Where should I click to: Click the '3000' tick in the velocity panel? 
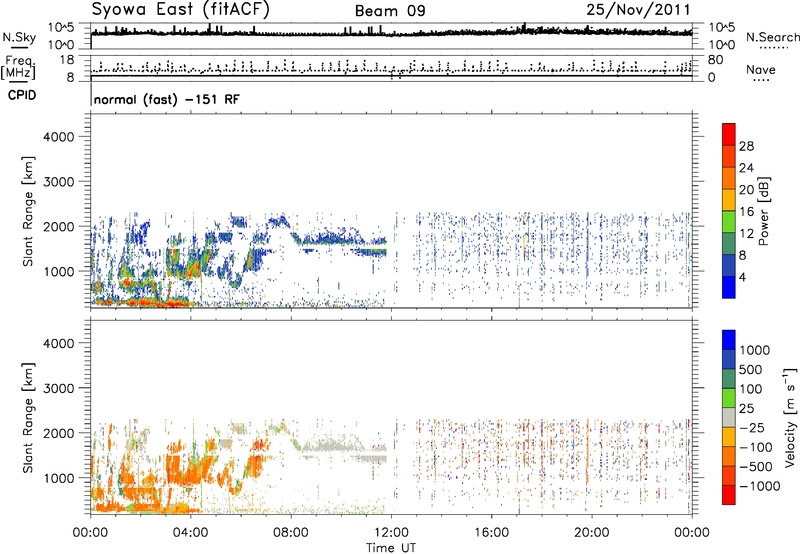59,388
